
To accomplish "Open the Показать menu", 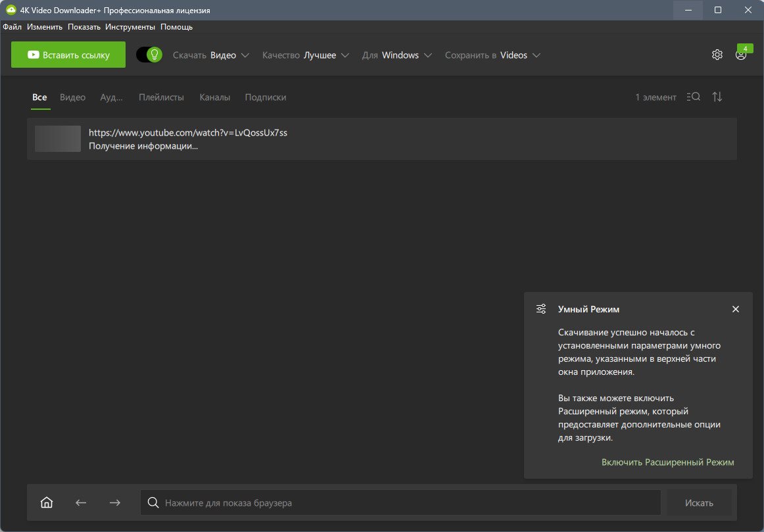I will (x=84, y=27).
